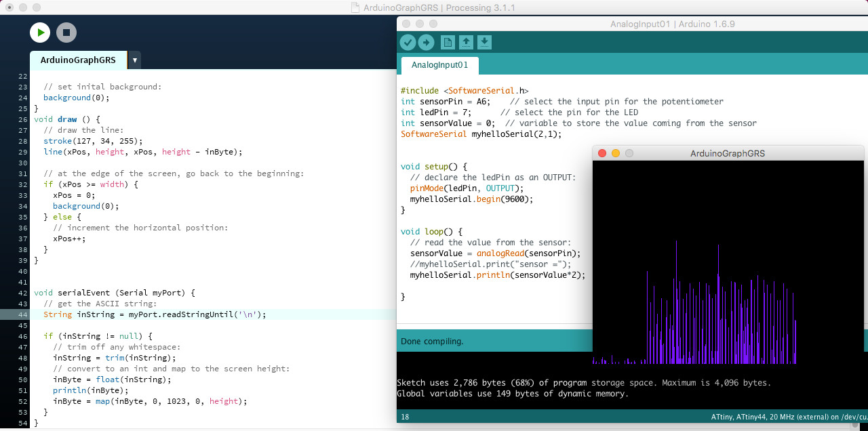The width and height of the screenshot is (868, 431).
Task: Click the graph window title ArduinoGraphGRS
Action: point(728,153)
